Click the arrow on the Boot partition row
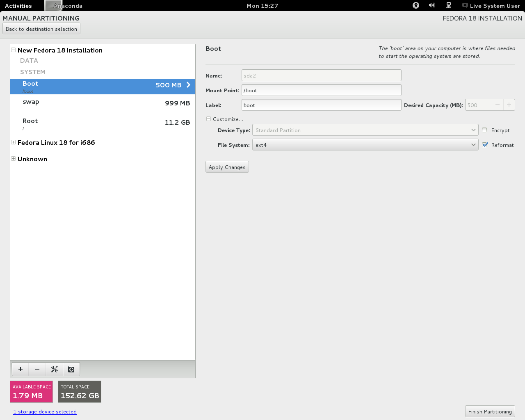This screenshot has width=525, height=420. pyautogui.click(x=188, y=85)
